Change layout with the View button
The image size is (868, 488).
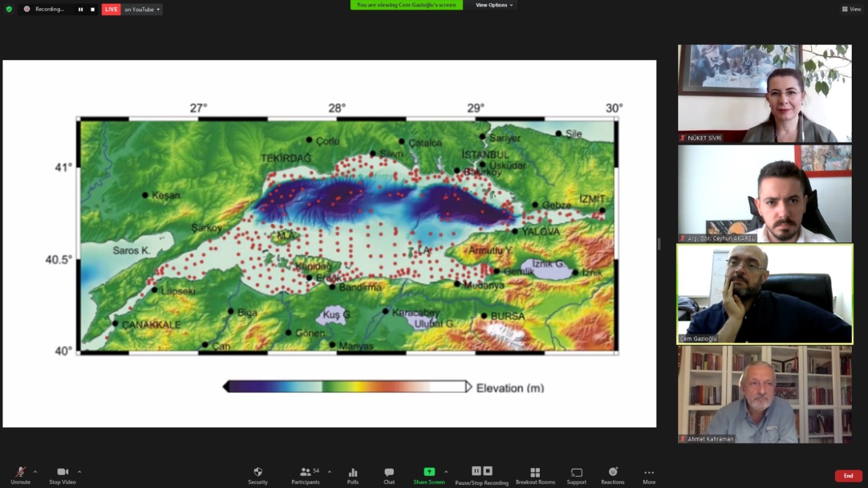click(852, 9)
